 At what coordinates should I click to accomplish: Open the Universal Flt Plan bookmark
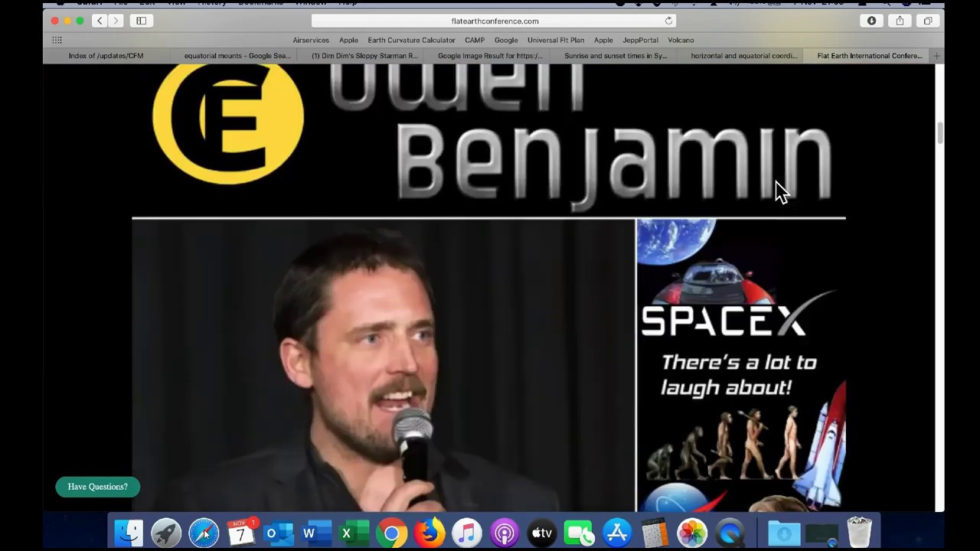[555, 40]
